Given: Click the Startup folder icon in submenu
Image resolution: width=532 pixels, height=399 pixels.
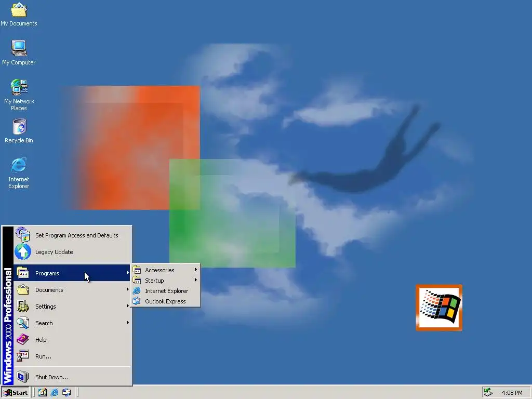Looking at the screenshot, I should coord(137,280).
